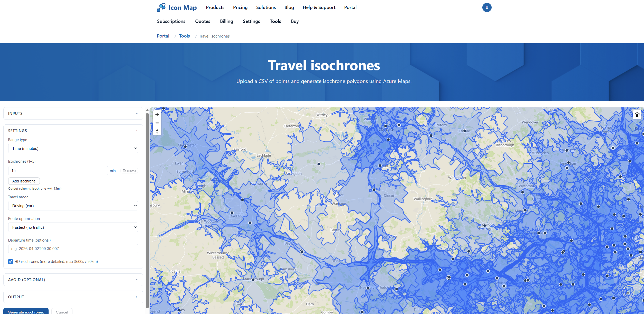The width and height of the screenshot is (644, 314).
Task: Follow the Portal breadcrumb link
Action: pos(163,36)
